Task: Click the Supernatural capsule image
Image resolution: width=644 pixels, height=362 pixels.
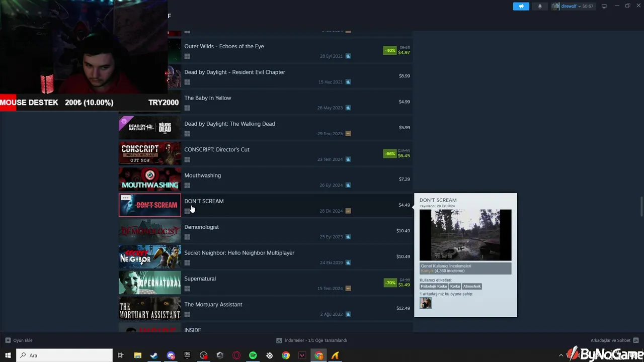Action: [x=150, y=283]
